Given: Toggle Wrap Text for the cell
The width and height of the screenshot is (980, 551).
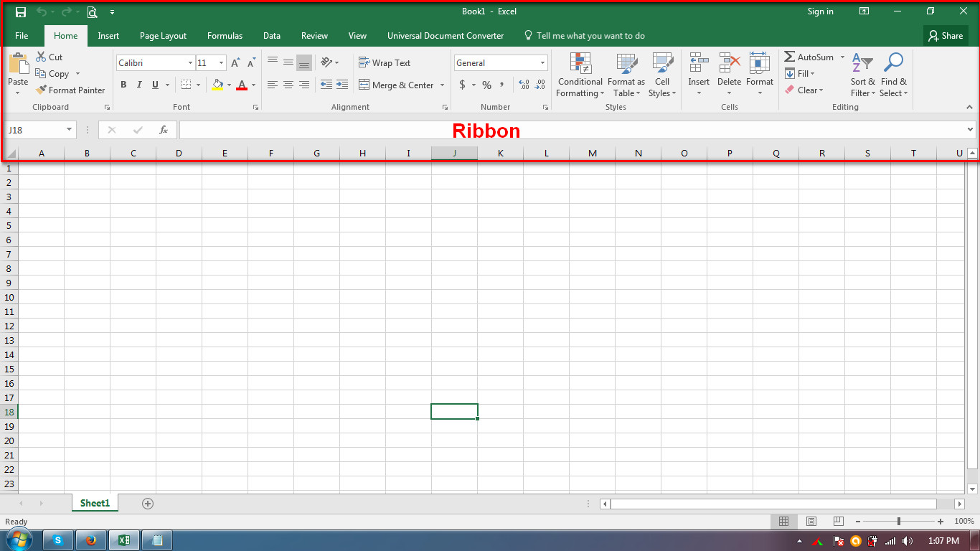Looking at the screenshot, I should point(385,63).
